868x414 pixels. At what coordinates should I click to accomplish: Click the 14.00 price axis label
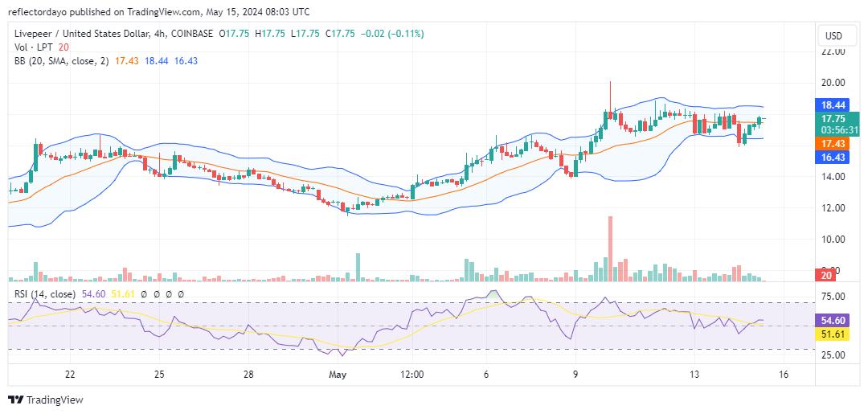[833, 177]
